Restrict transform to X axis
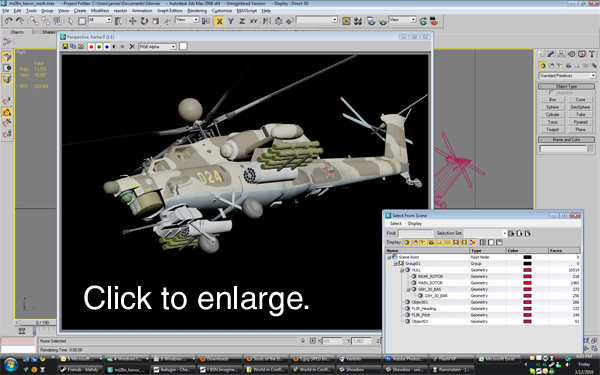Image resolution: width=600 pixels, height=375 pixels. coord(219,21)
